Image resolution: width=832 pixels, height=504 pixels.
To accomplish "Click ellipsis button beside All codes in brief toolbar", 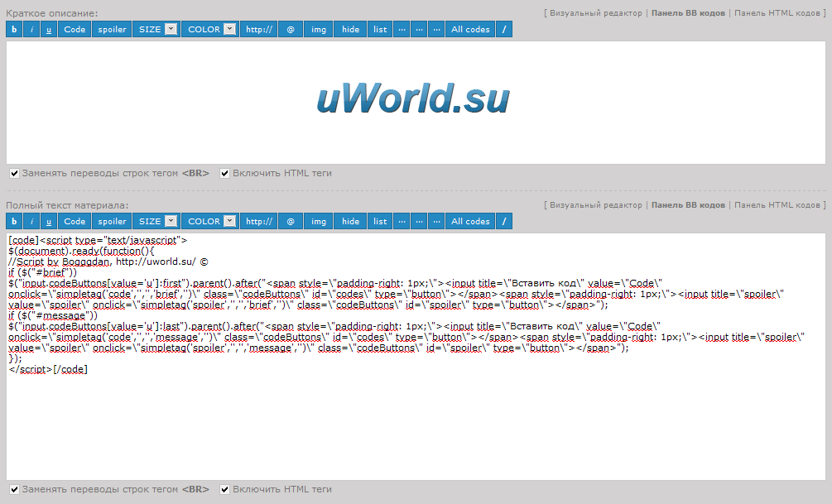I will [436, 29].
